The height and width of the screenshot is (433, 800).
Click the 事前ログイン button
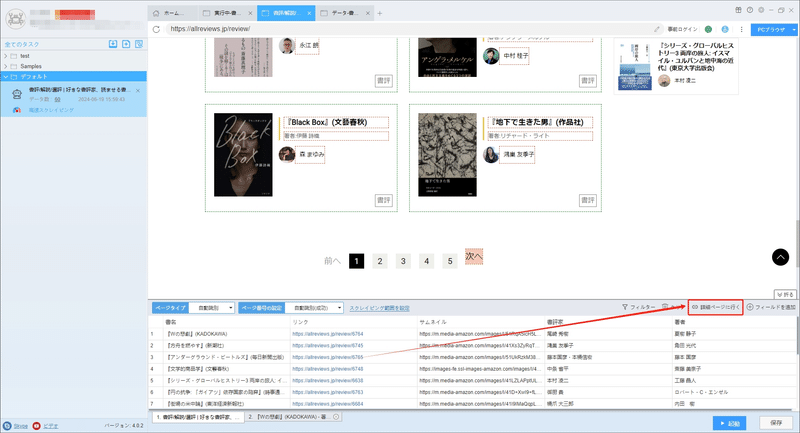[682, 30]
